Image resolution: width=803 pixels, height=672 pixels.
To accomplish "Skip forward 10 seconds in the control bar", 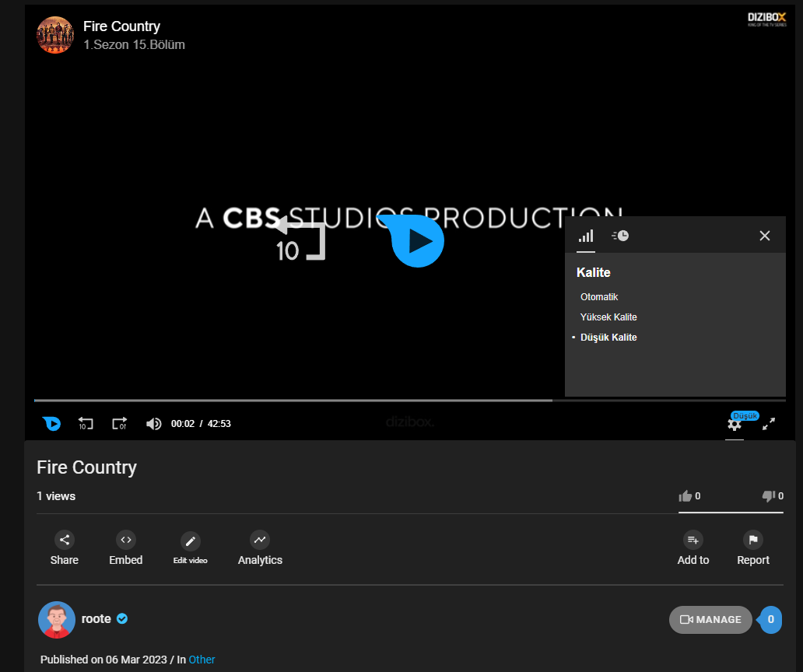I will (119, 424).
